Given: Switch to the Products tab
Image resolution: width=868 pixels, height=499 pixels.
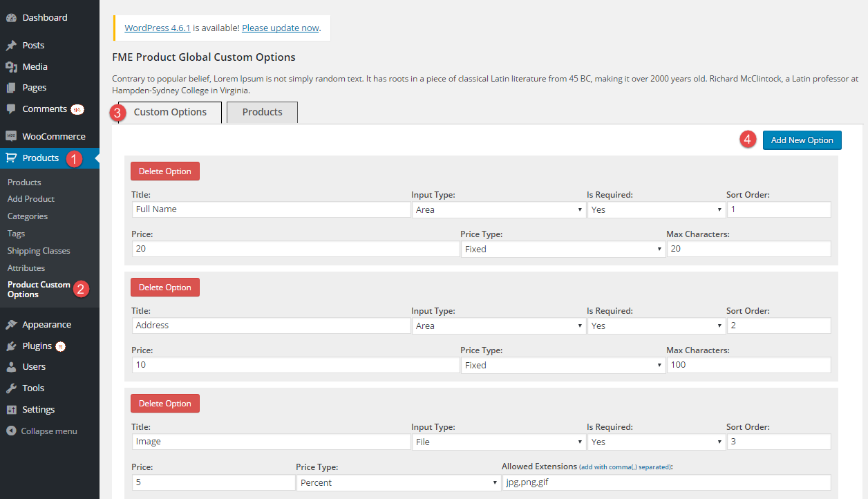Looking at the screenshot, I should tap(262, 113).
